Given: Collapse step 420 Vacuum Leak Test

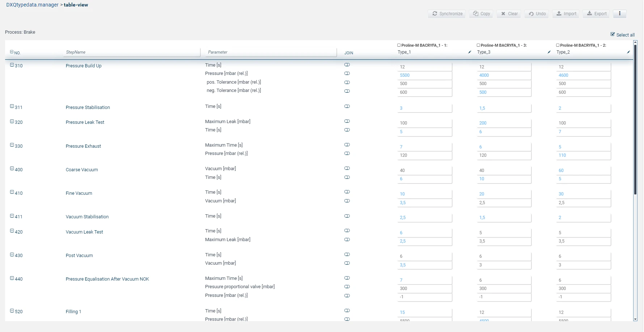Looking at the screenshot, I should pyautogui.click(x=12, y=231).
